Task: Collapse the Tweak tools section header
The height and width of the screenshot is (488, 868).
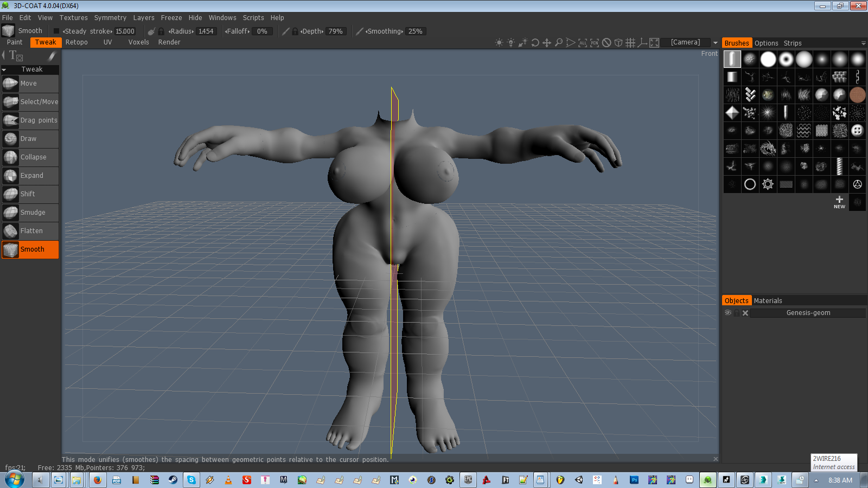Action: (x=4, y=69)
